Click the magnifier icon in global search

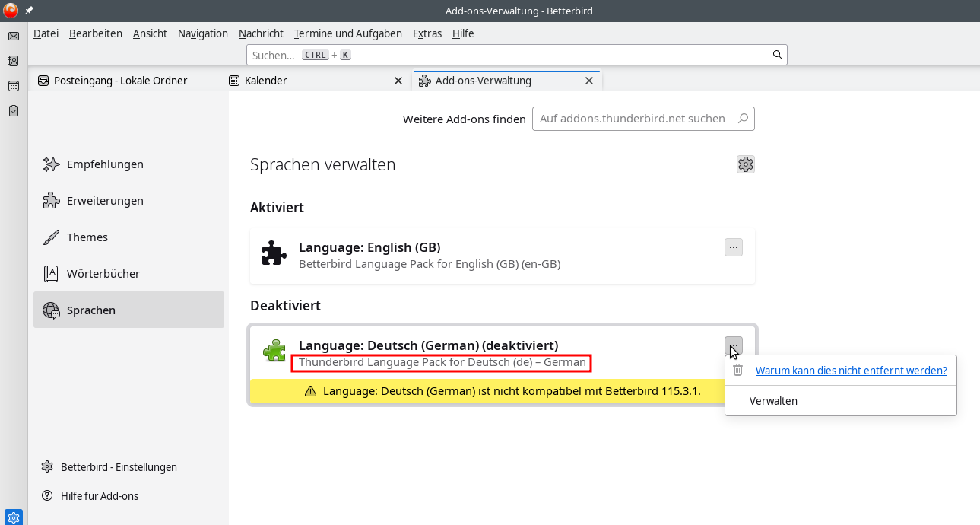point(777,55)
